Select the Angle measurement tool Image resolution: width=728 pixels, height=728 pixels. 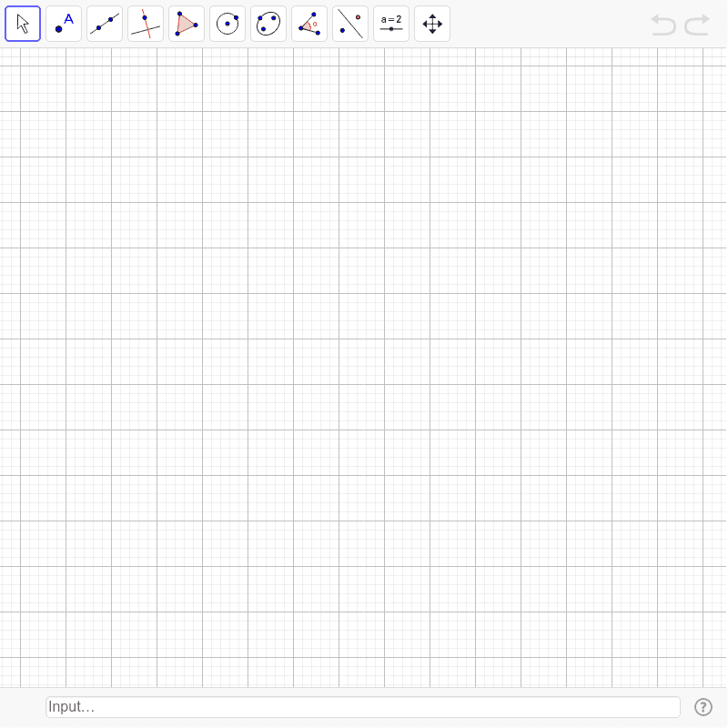(x=309, y=23)
